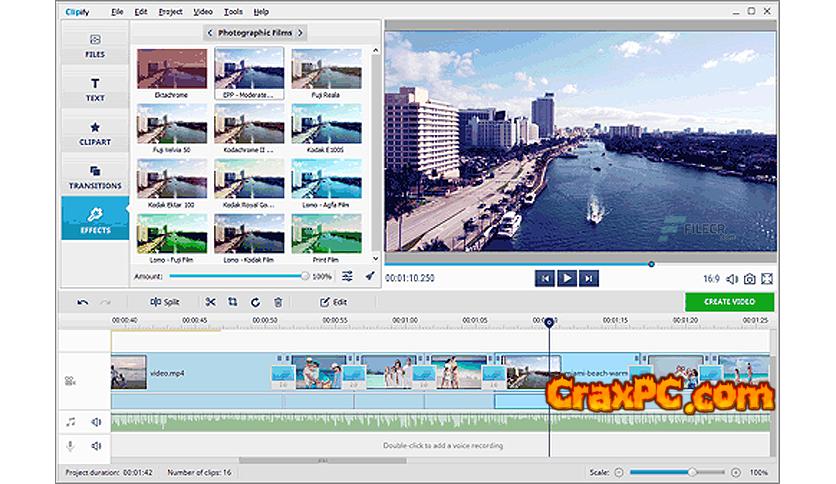Take a snapshot with camera icon
Viewport: 836px width, 484px height.
tap(748, 279)
